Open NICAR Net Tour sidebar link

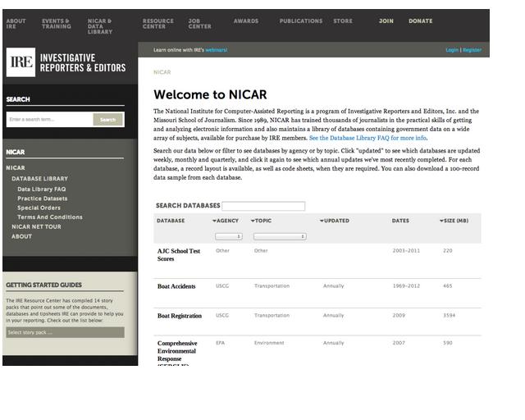pyautogui.click(x=36, y=226)
